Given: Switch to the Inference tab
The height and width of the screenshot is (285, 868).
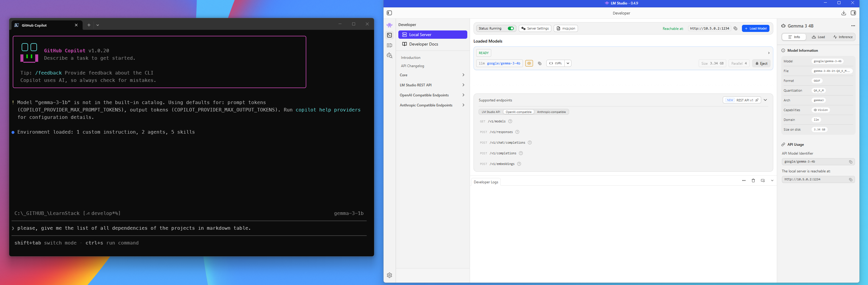Looking at the screenshot, I should tap(843, 37).
